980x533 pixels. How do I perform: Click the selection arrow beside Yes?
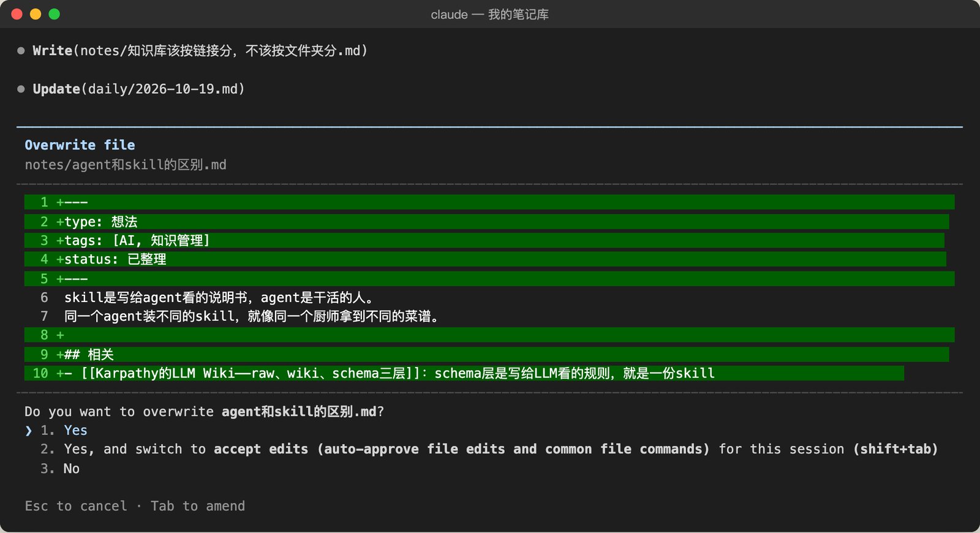pyautogui.click(x=28, y=431)
